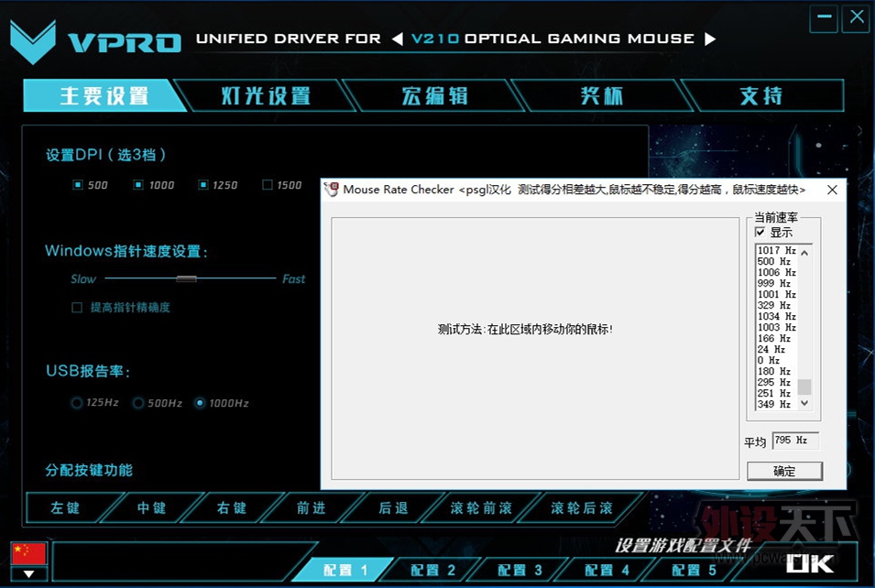Switch to 配置 4 profile
This screenshot has height=588, width=875.
click(607, 570)
